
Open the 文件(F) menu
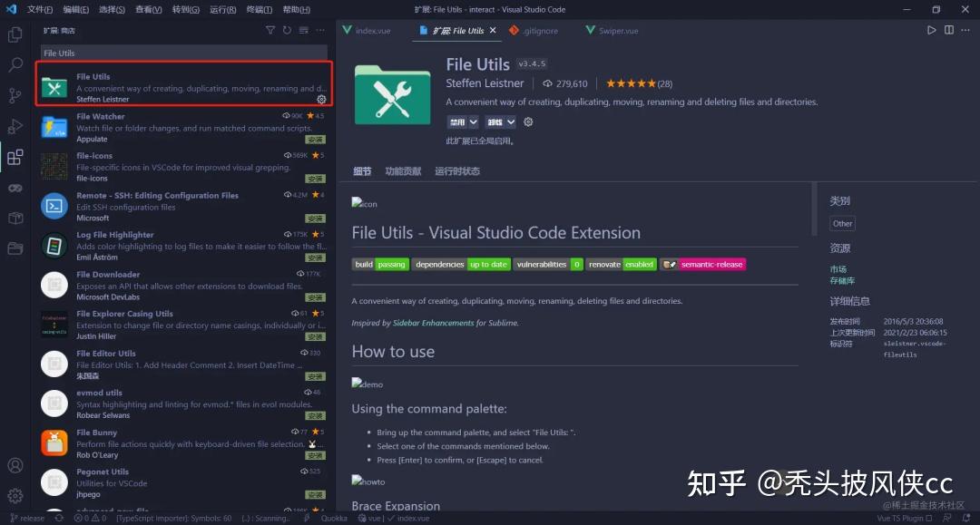coord(39,9)
